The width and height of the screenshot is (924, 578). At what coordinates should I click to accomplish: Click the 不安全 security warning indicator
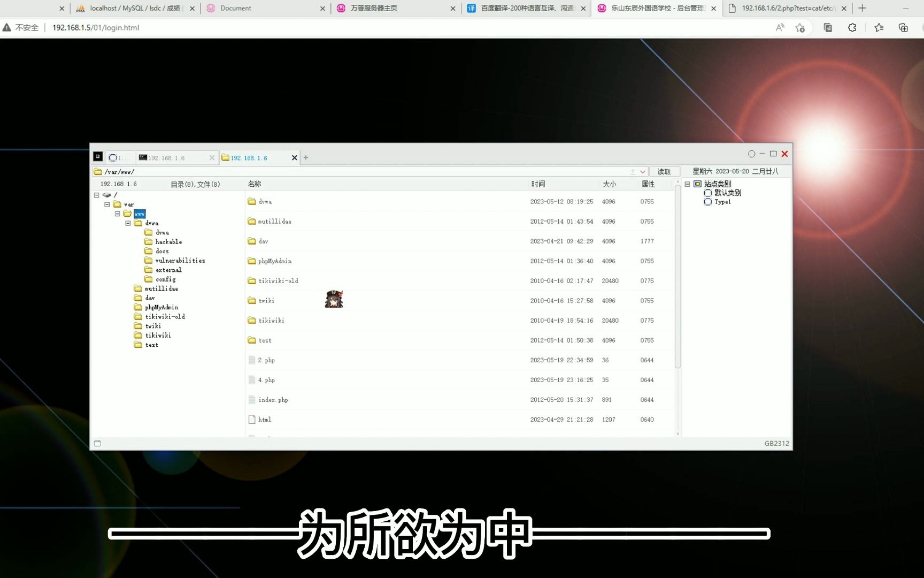(x=21, y=27)
